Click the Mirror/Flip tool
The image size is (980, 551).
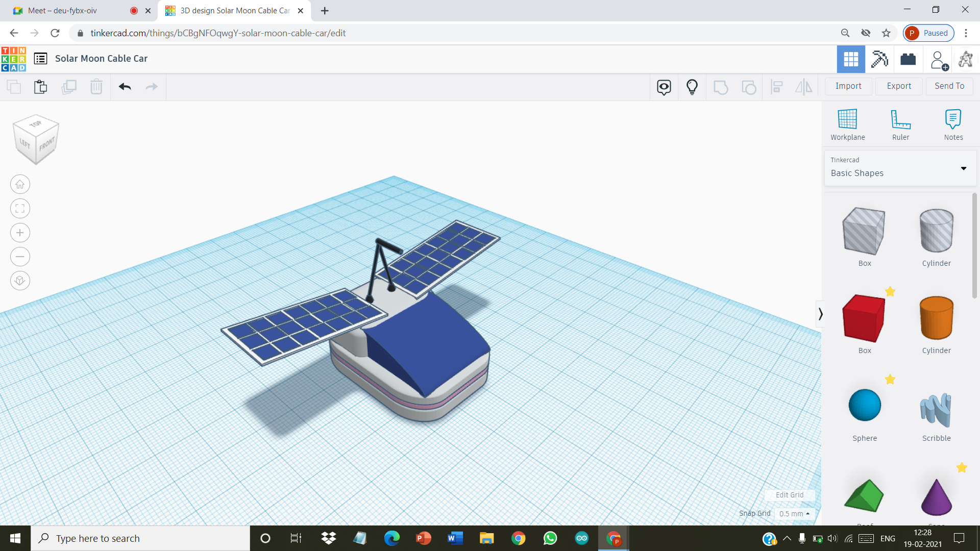[x=803, y=87]
